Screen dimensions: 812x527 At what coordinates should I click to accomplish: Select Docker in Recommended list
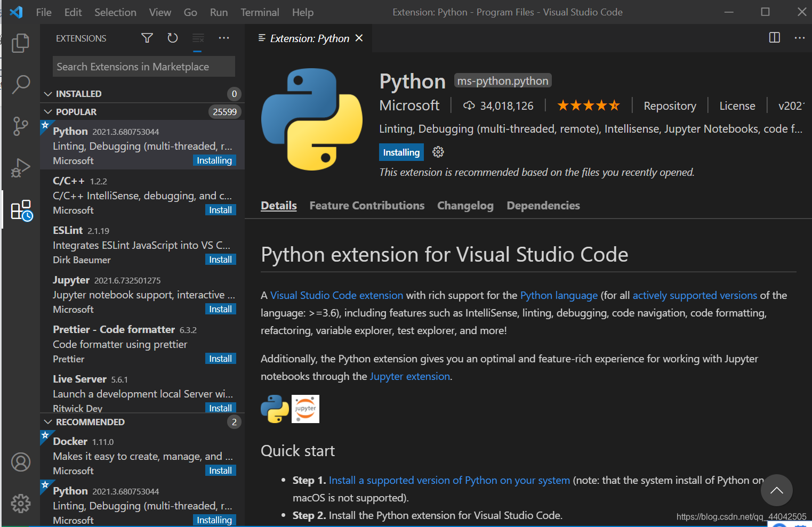coord(142,456)
